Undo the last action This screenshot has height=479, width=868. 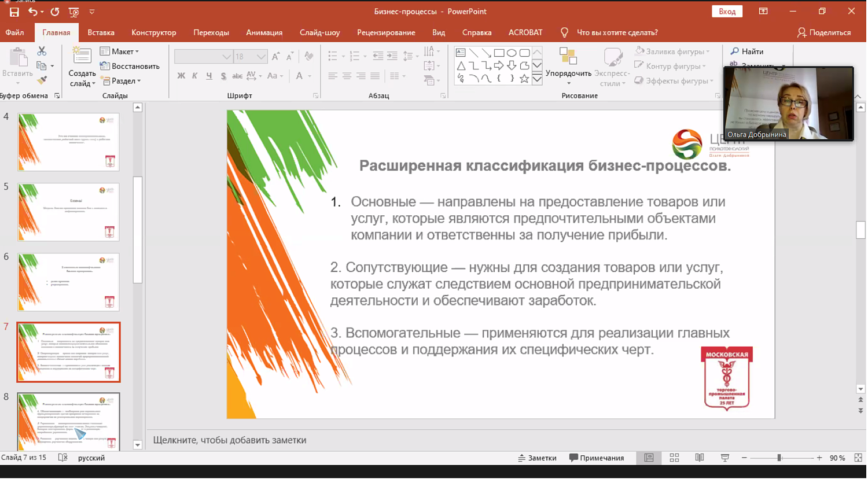pos(33,12)
